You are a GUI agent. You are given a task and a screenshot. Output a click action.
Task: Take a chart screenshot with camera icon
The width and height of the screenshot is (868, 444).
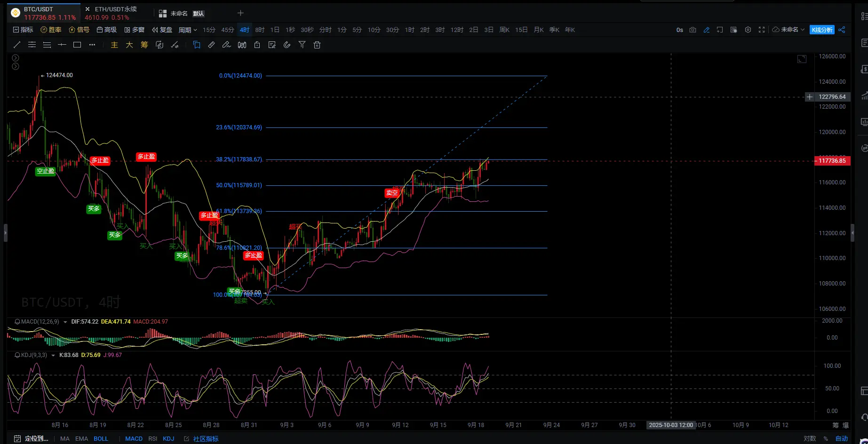tap(693, 30)
